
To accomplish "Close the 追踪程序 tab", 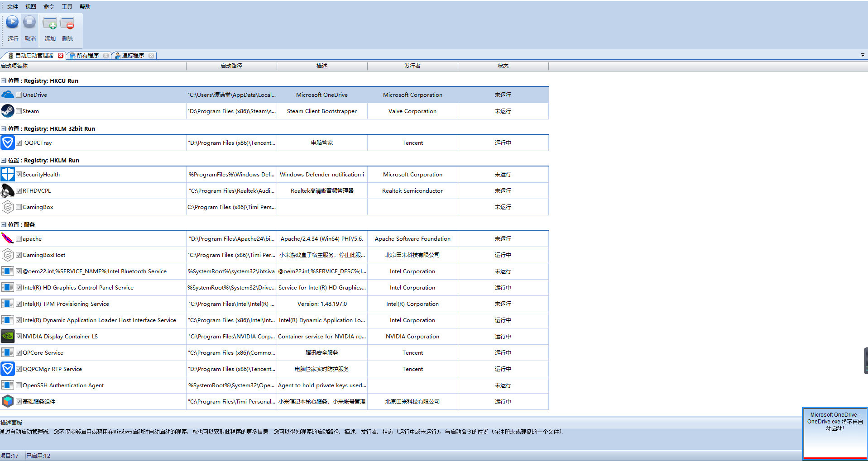I will pos(151,56).
